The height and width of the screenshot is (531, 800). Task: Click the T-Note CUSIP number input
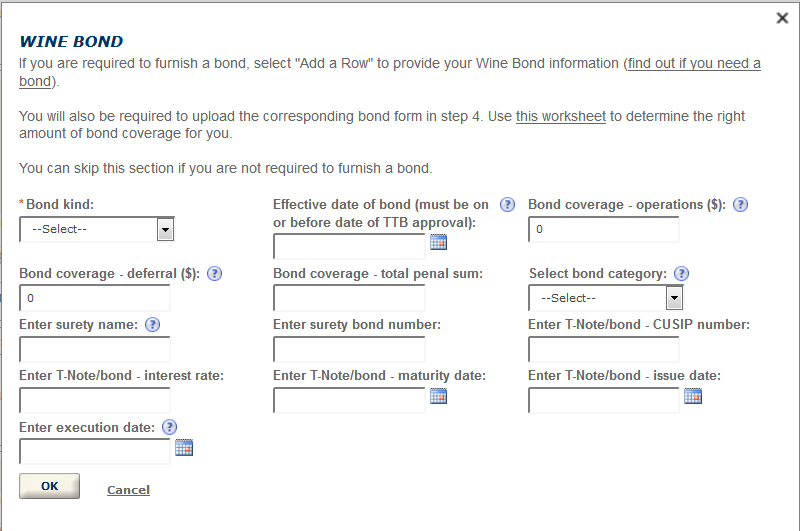(603, 349)
